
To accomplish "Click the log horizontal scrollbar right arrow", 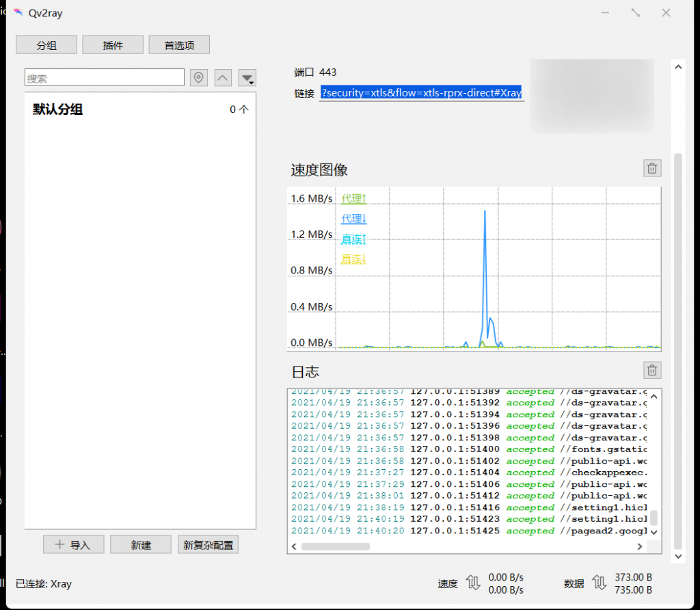I will [x=640, y=546].
